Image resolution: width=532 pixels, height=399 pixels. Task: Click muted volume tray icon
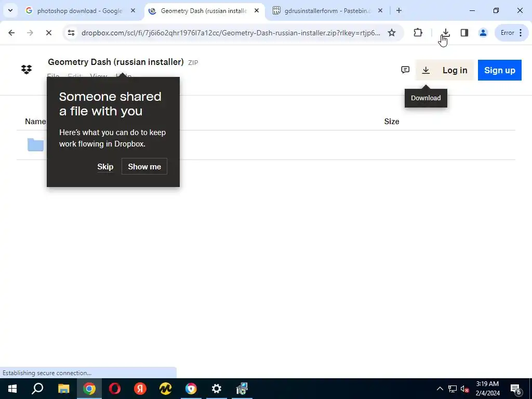(465, 389)
